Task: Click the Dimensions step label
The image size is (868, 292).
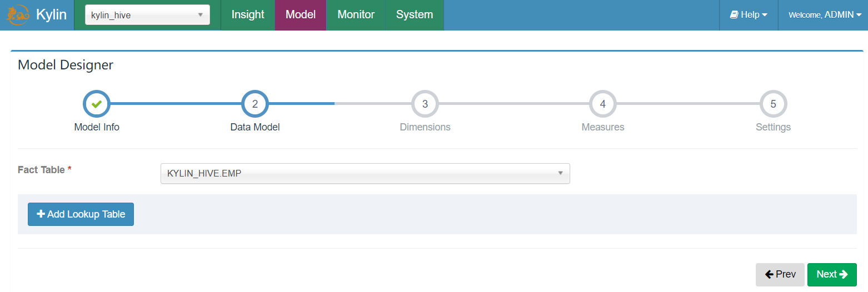Action: [x=425, y=127]
